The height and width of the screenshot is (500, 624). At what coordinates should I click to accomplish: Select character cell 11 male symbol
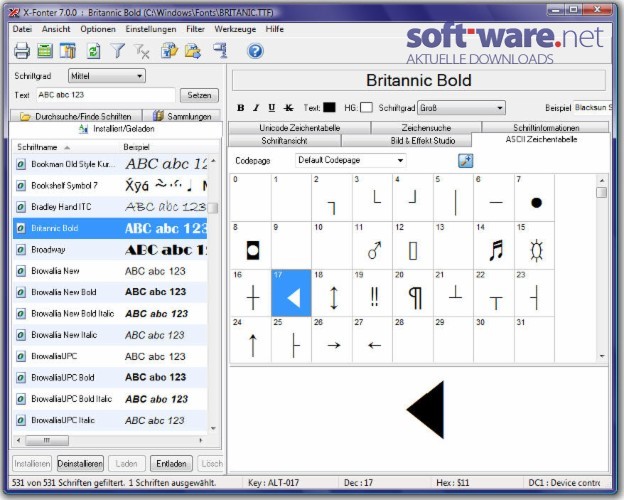372,246
